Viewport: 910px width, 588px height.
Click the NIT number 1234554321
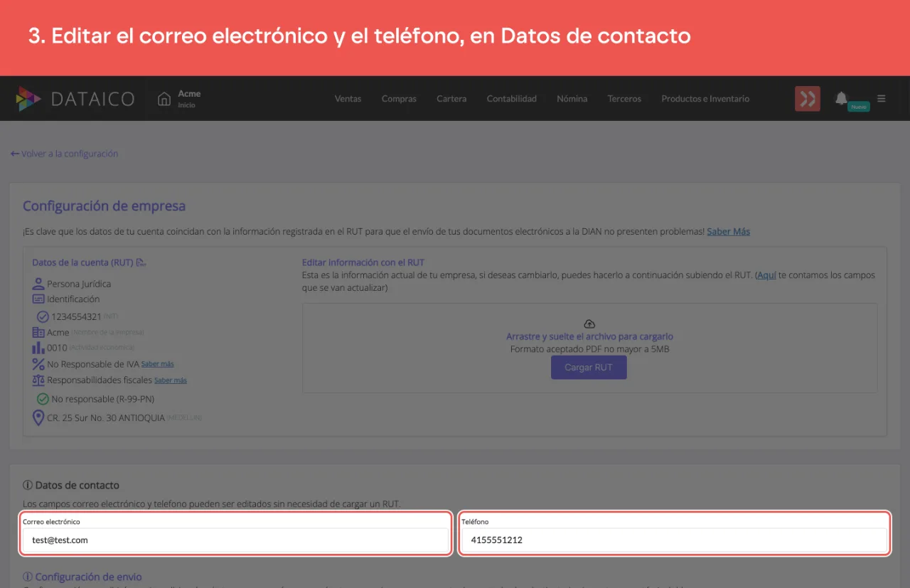point(77,316)
